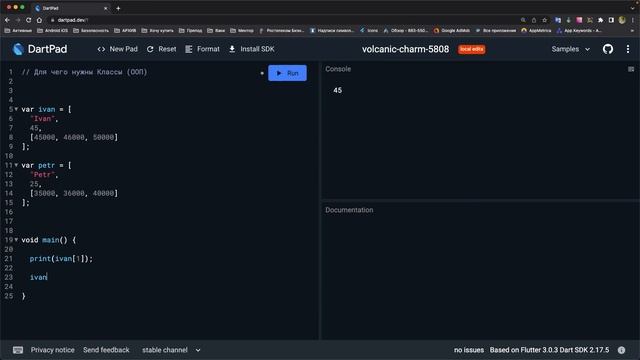This screenshot has height=360, width=640.
Task: Open the AppMetrica bookmark
Action: (x=536, y=31)
